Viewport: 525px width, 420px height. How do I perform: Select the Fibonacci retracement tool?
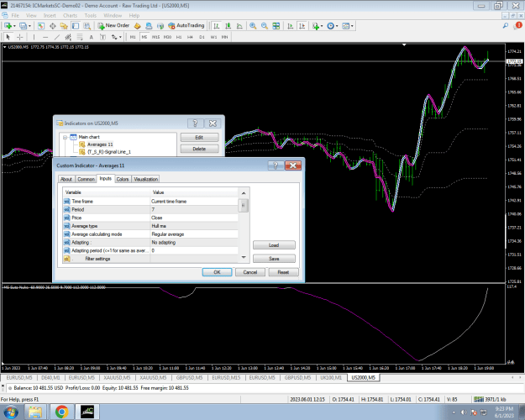pos(80,37)
